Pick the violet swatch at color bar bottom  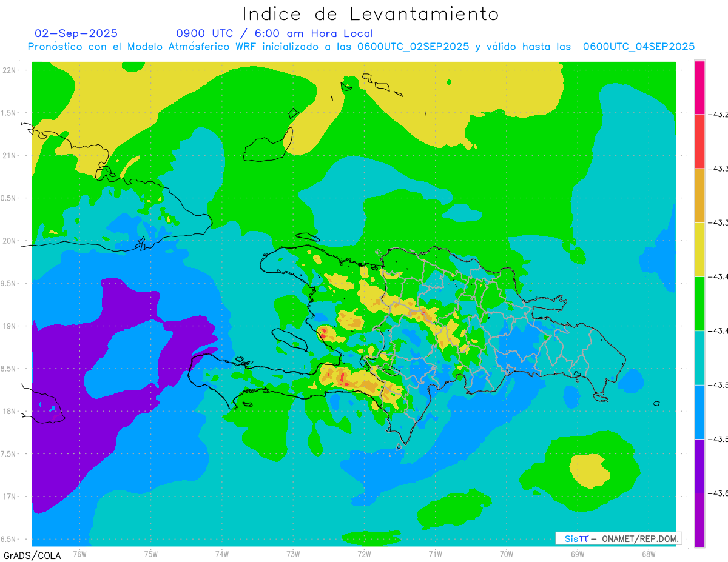pos(699,520)
